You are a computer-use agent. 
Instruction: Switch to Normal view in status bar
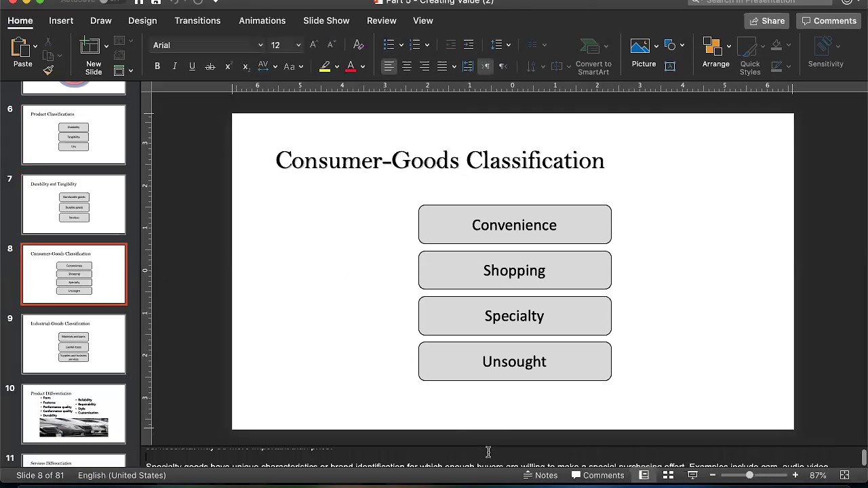[644, 475]
